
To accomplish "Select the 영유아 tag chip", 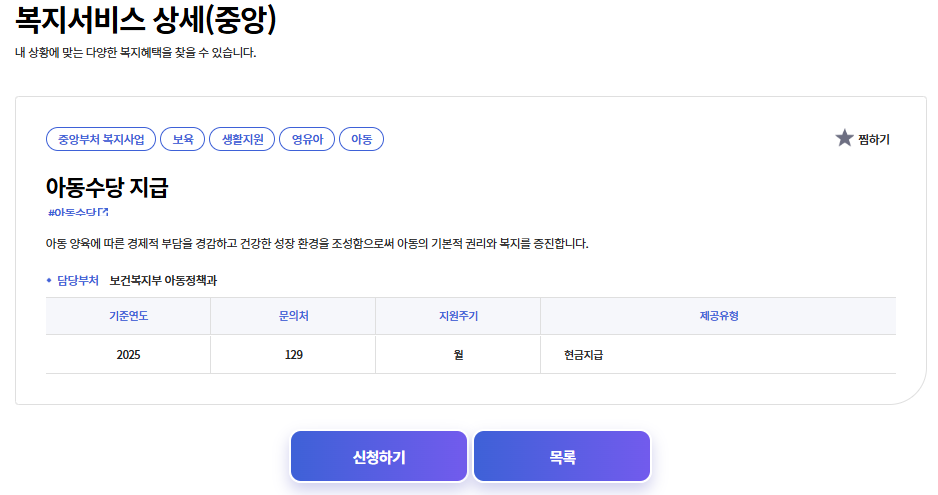I will click(x=306, y=140).
